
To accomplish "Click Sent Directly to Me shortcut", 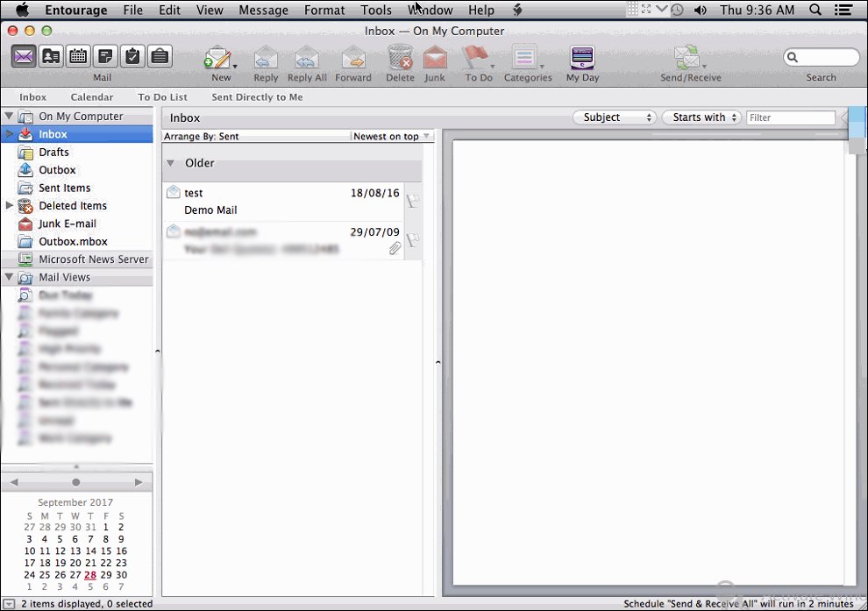I will [257, 97].
